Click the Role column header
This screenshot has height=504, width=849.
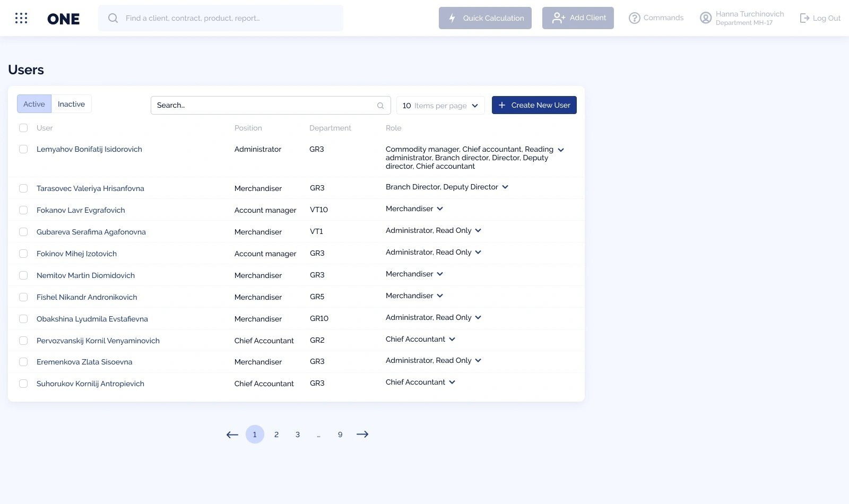click(393, 128)
